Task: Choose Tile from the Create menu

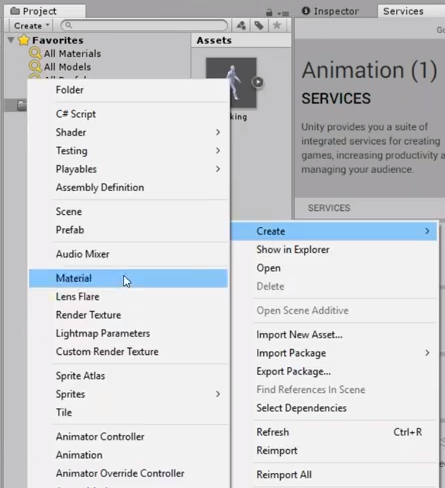Action: (x=129, y=412)
